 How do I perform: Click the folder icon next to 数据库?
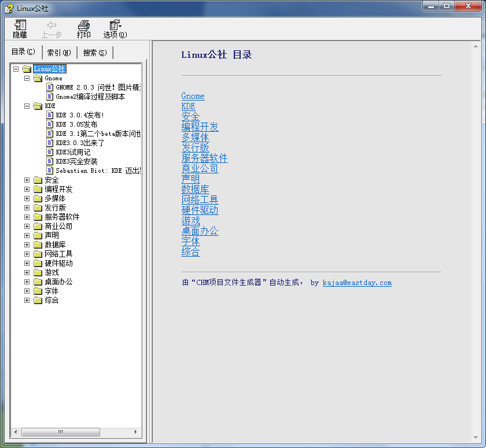tap(38, 245)
